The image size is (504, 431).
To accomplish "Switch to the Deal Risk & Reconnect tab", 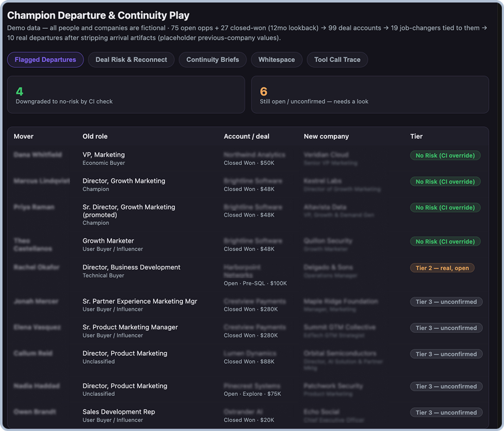I will (131, 60).
